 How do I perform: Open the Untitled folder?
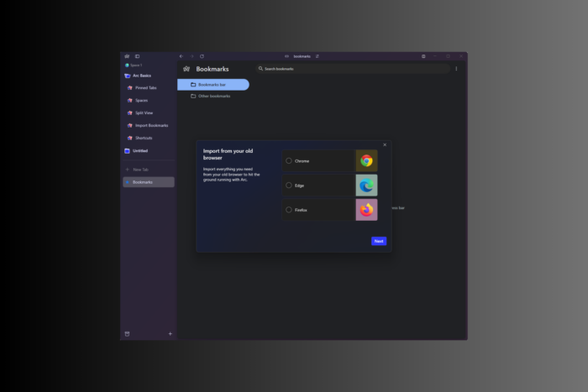(x=149, y=150)
